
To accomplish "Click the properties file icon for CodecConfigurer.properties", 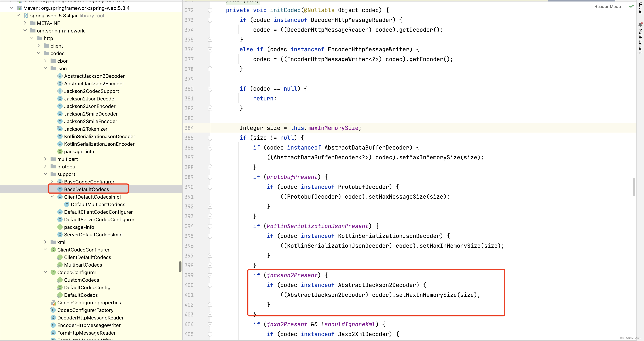I will pyautogui.click(x=54, y=303).
